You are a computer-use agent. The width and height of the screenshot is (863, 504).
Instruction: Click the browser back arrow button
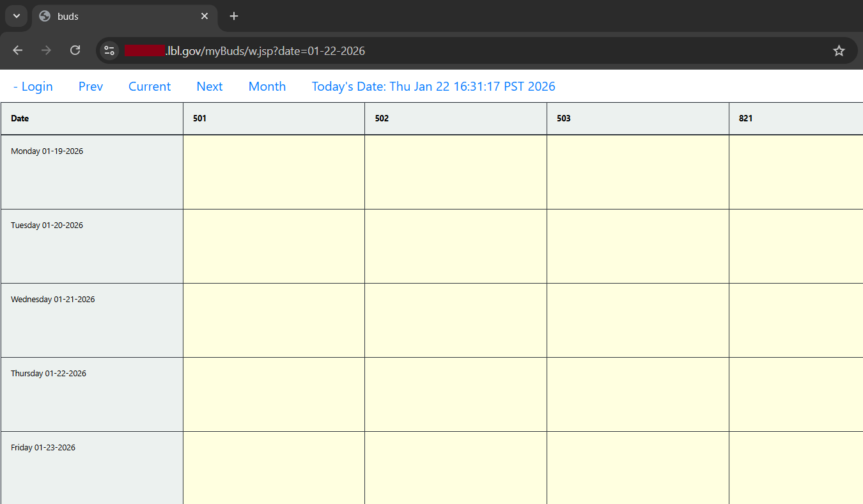coord(18,50)
